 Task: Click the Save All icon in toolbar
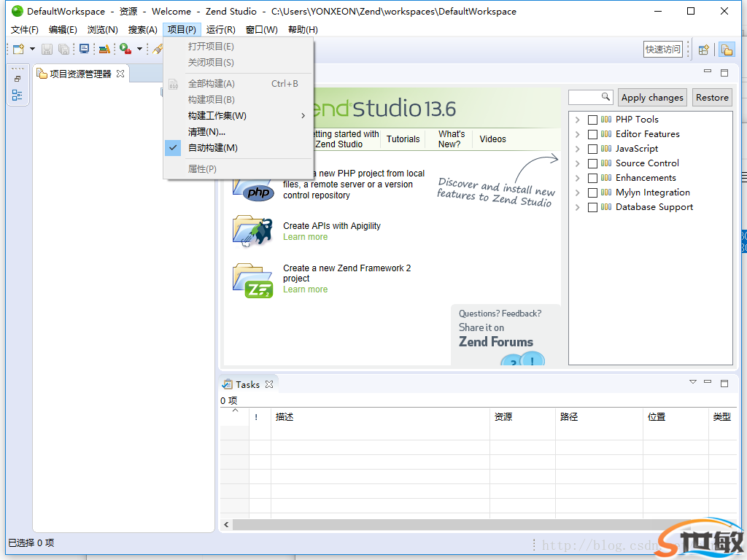64,49
